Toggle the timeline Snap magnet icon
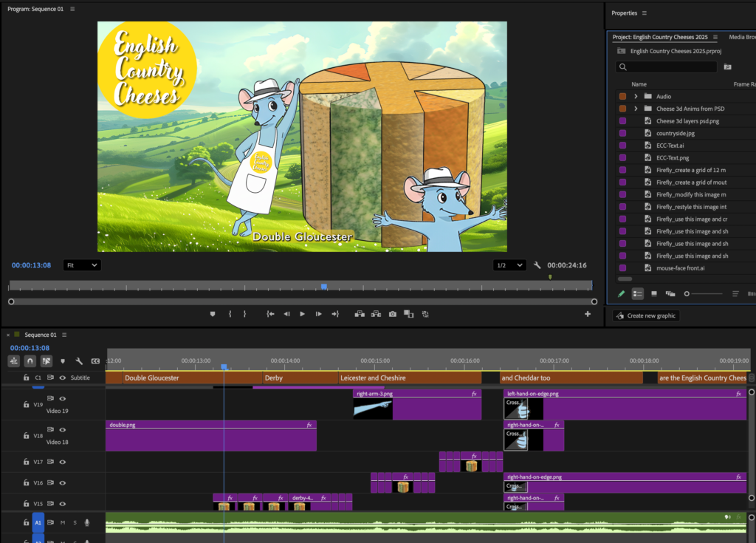The image size is (756, 543). tap(30, 361)
